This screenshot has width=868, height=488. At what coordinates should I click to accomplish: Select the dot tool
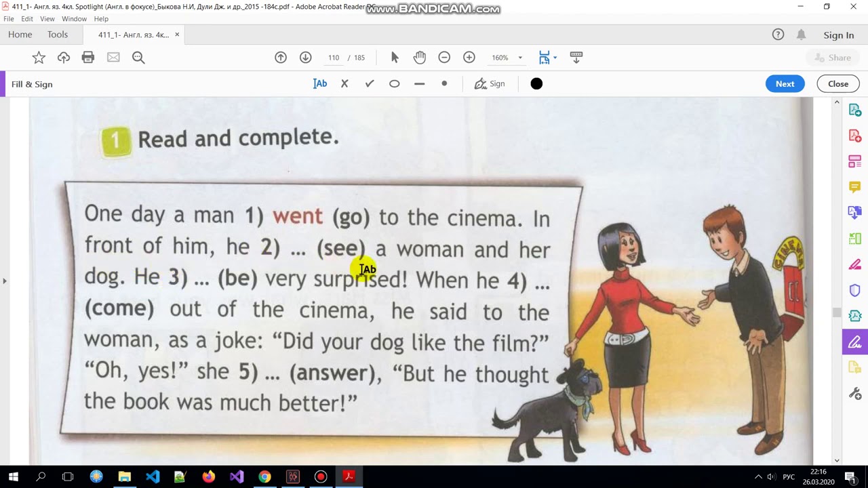[444, 84]
